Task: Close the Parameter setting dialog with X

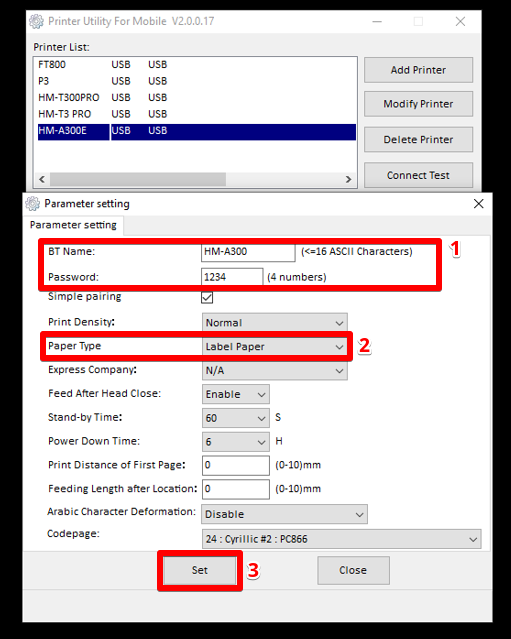Action: (x=478, y=203)
